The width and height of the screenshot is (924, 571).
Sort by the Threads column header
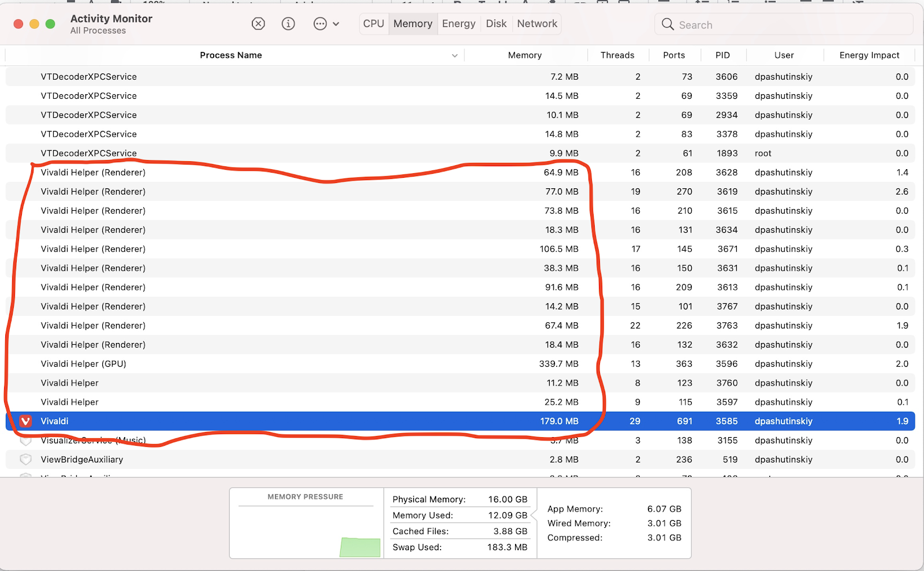click(617, 55)
